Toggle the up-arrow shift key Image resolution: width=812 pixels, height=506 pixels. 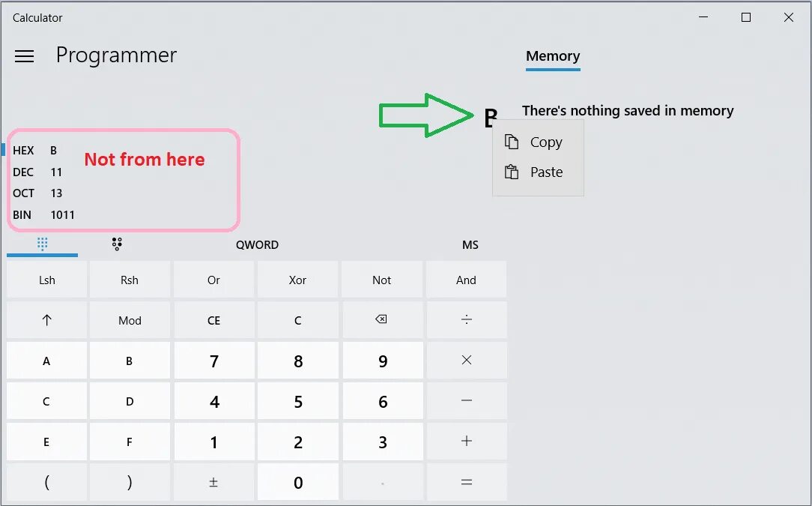(46, 320)
